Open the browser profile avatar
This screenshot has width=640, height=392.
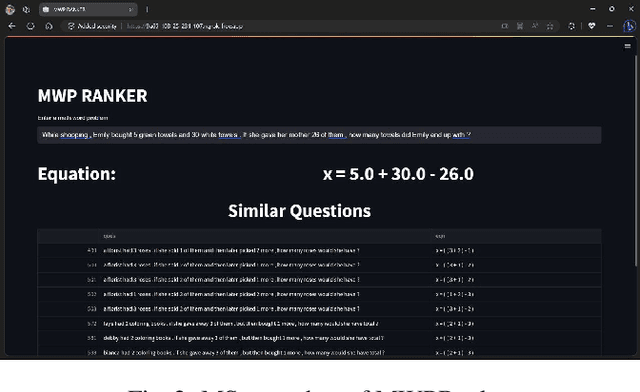pos(10,9)
